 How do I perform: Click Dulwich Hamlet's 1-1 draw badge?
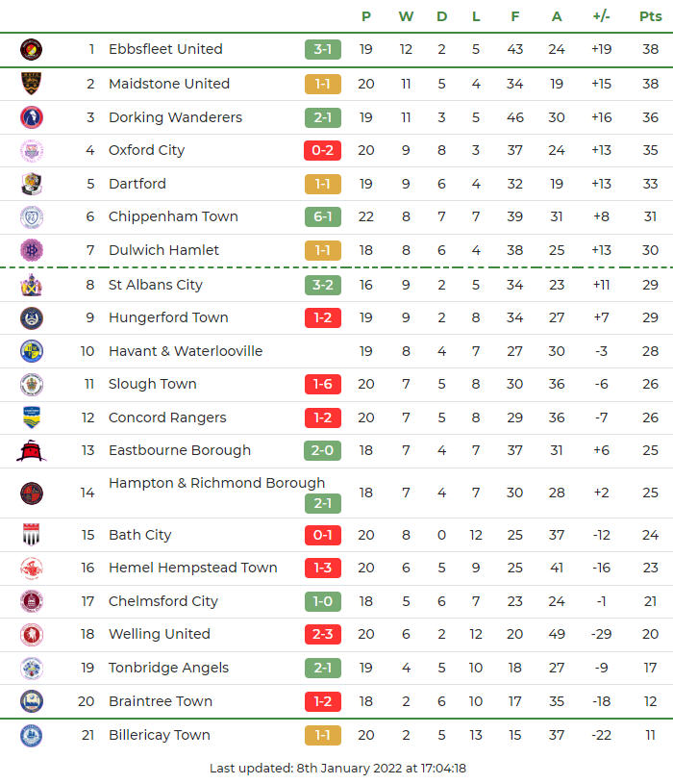pyautogui.click(x=323, y=250)
